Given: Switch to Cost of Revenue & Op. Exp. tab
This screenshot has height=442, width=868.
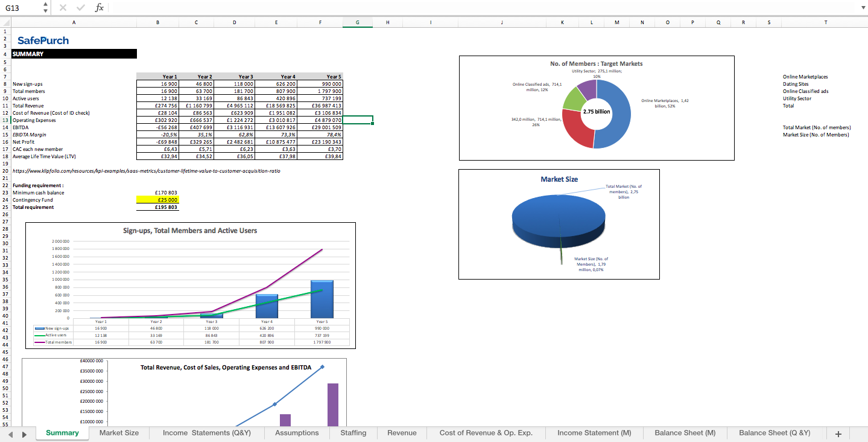Looking at the screenshot, I should (486, 433).
